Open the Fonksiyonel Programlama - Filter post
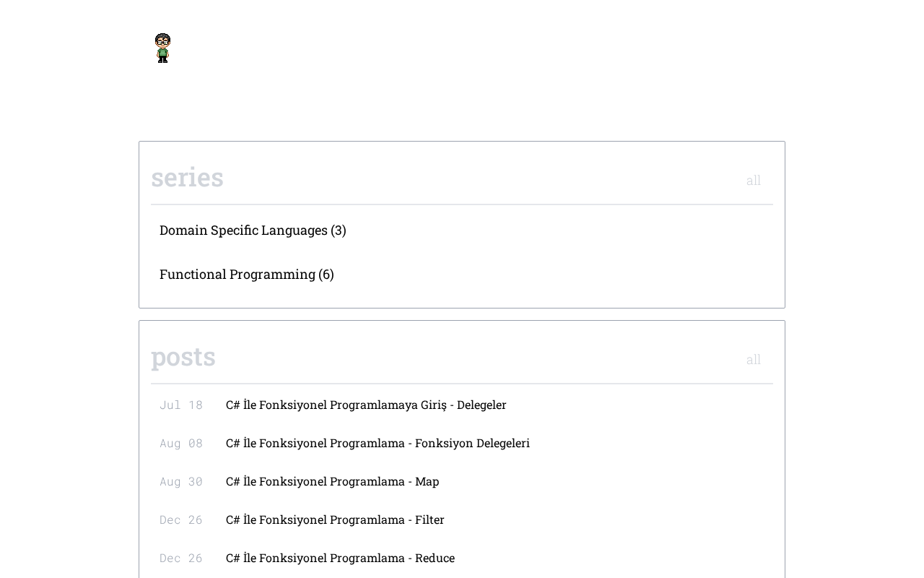The height and width of the screenshot is (578, 924). (x=335, y=519)
